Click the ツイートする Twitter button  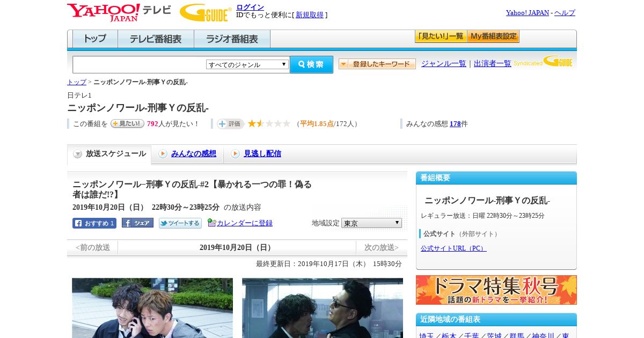click(180, 223)
